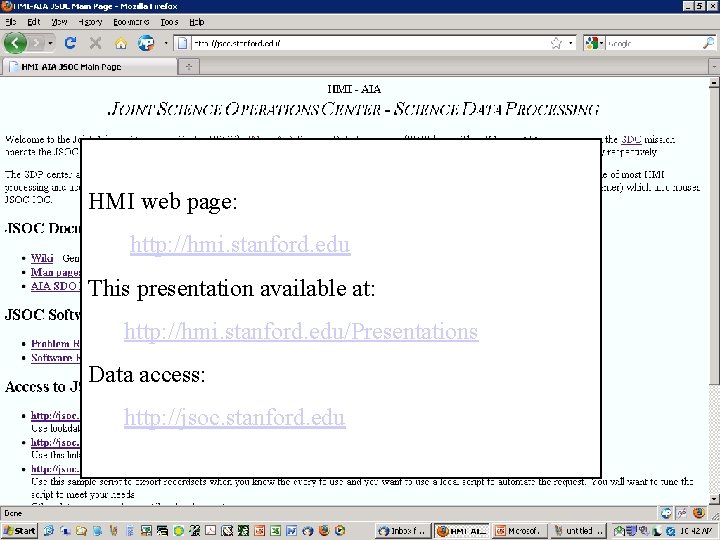Viewport: 720px width, 540px height.
Task: Open the Wiki link under JSOC Documentation
Action: pyautogui.click(x=42, y=258)
